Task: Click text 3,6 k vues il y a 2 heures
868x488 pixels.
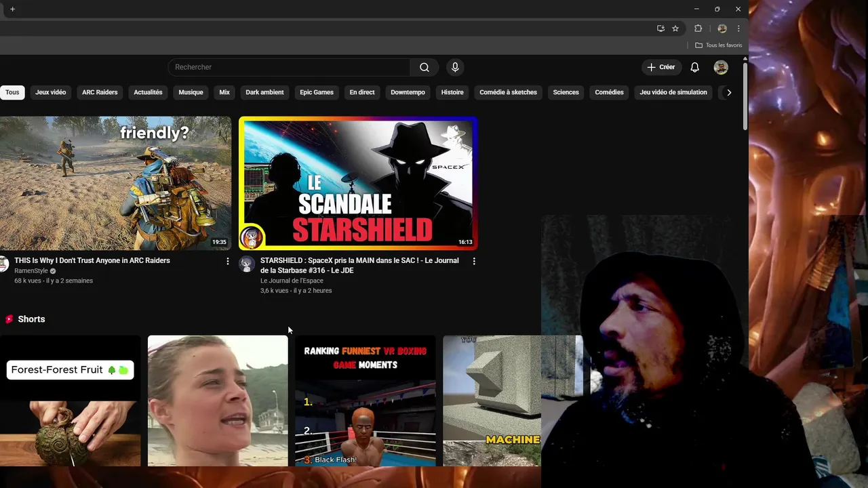Action: pos(296,291)
